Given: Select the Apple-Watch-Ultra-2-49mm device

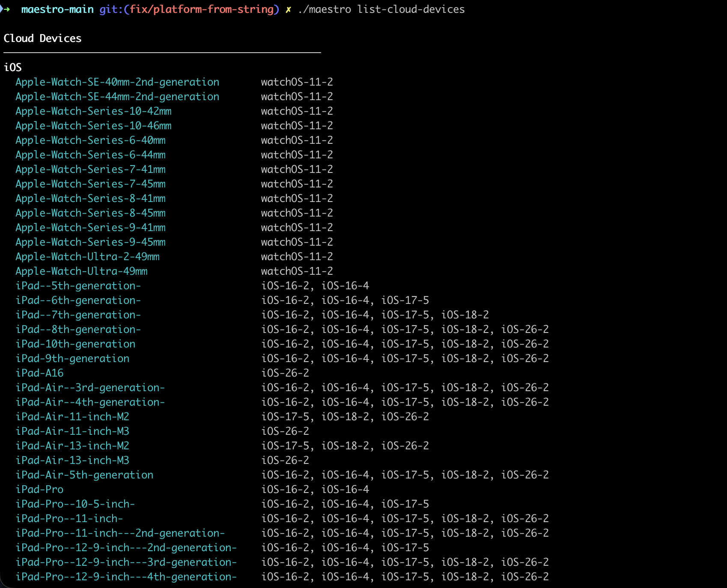Looking at the screenshot, I should (87, 257).
